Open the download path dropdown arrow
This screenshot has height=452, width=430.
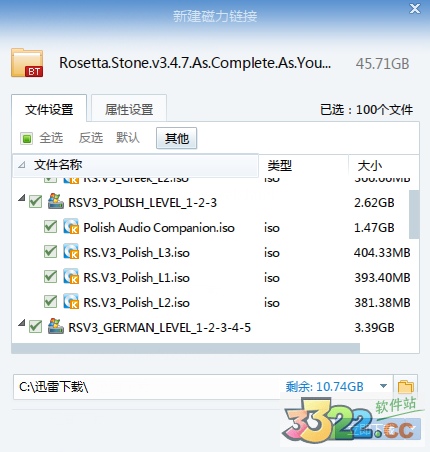pyautogui.click(x=383, y=386)
